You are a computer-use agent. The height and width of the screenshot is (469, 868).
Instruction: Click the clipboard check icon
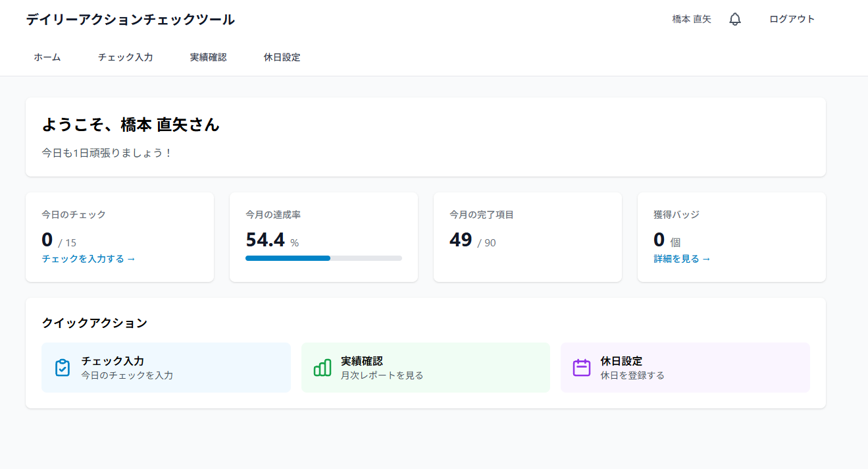coord(63,368)
